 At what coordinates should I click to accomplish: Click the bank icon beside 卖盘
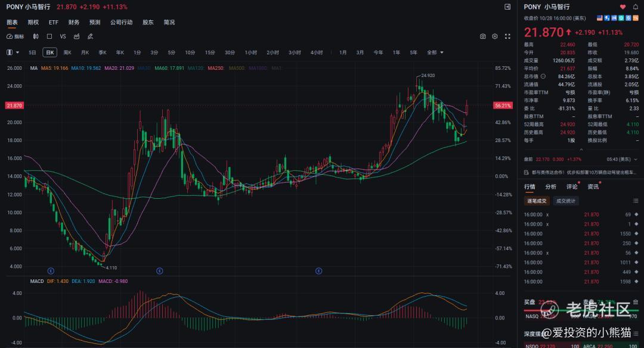point(636,302)
